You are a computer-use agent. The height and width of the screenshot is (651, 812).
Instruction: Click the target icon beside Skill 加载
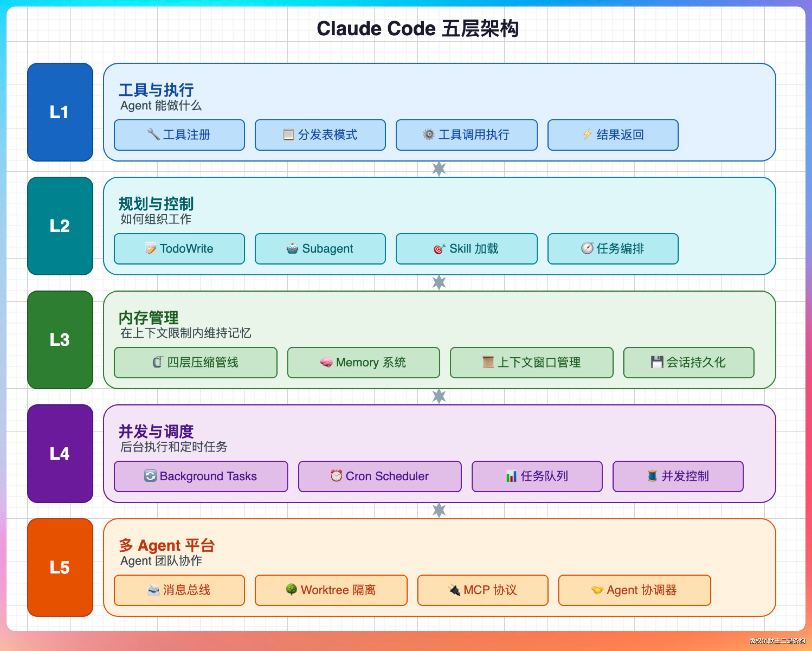439,249
